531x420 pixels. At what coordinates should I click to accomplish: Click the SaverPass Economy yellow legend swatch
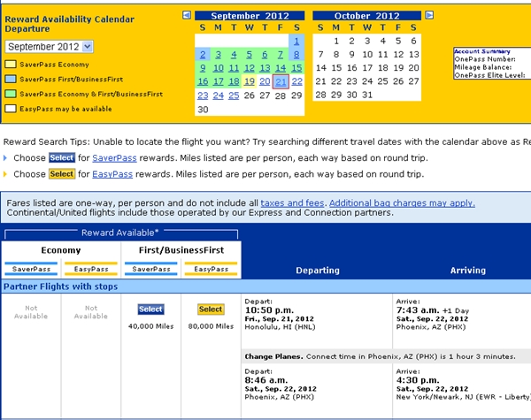pyautogui.click(x=11, y=65)
